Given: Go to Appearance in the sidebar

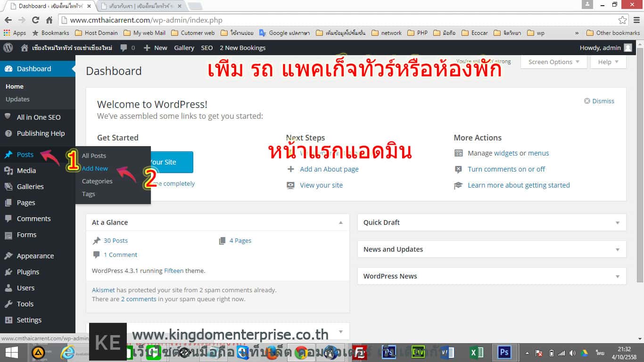Looking at the screenshot, I should point(35,256).
